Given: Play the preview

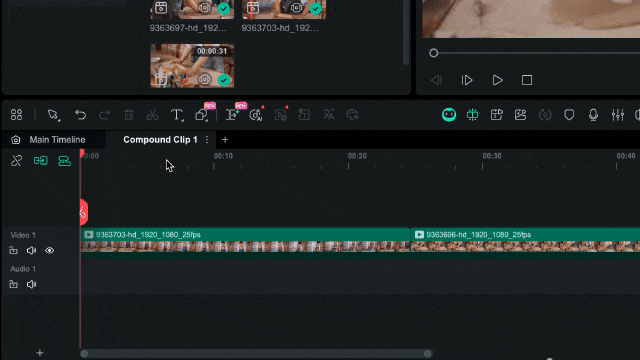Looking at the screenshot, I should point(497,80).
